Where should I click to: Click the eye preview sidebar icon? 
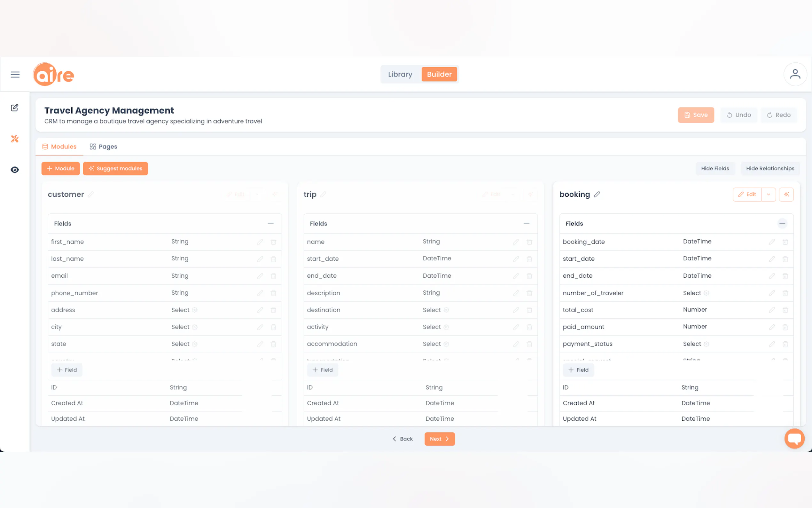pyautogui.click(x=14, y=170)
